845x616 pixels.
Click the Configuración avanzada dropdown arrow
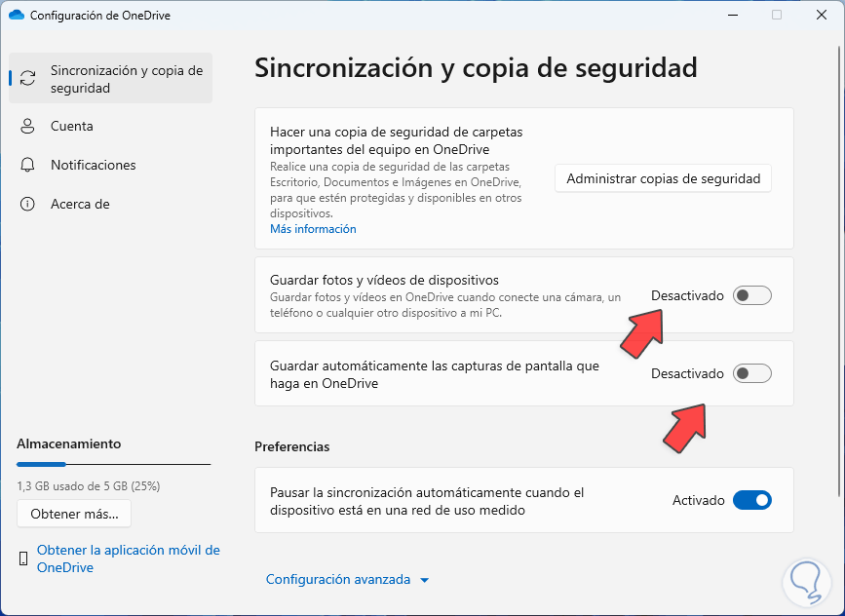[425, 581]
